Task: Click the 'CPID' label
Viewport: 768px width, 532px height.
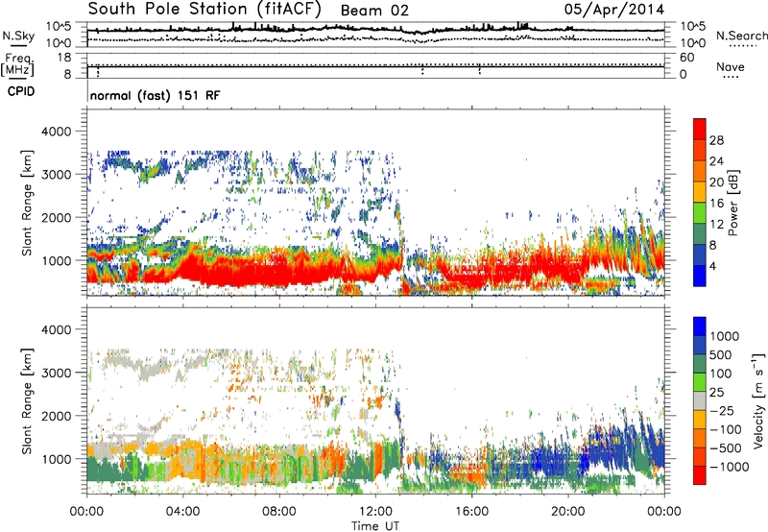Action: coord(21,91)
